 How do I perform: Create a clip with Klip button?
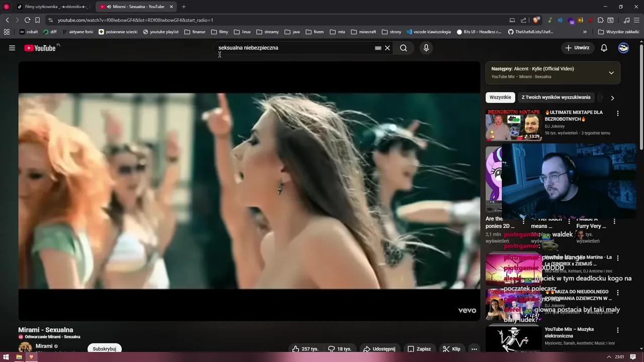coord(451,349)
